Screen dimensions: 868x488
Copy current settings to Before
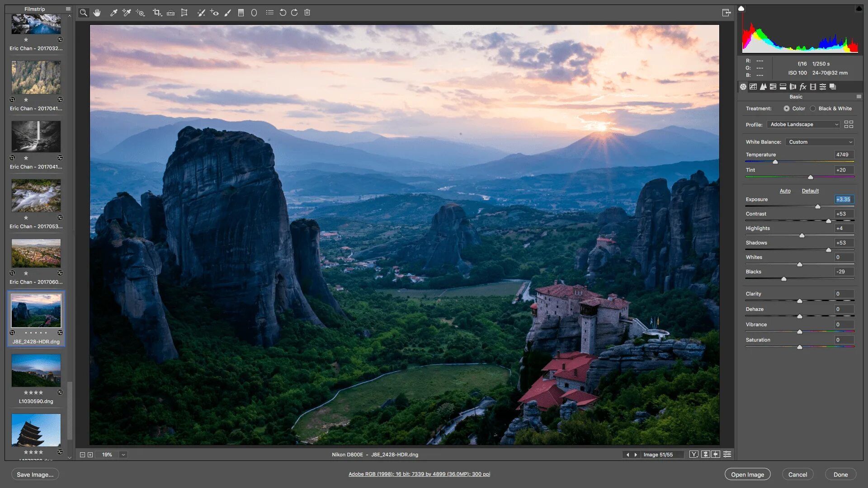[x=716, y=455]
